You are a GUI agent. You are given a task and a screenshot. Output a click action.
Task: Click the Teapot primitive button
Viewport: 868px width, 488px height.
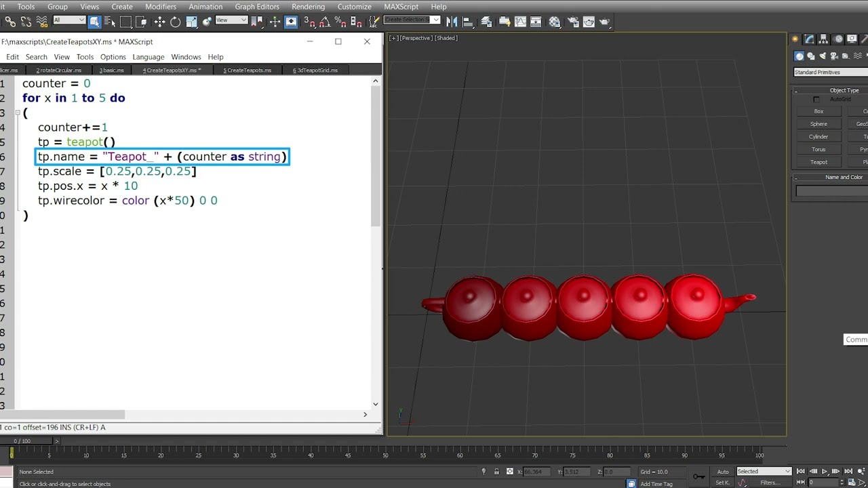pos(818,162)
